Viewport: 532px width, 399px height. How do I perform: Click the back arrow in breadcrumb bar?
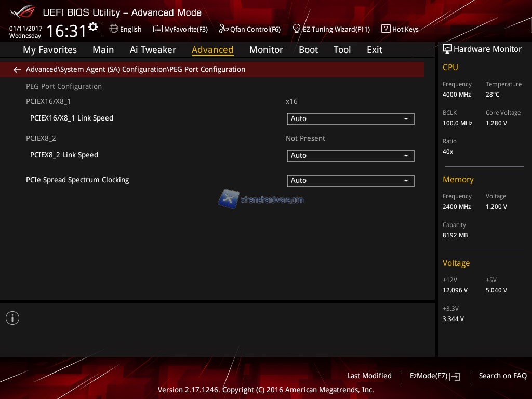(x=17, y=70)
